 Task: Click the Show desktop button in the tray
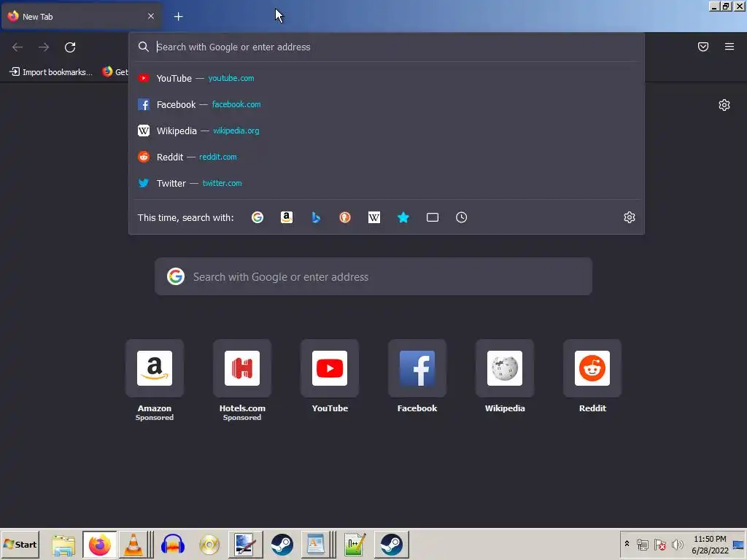[x=739, y=545]
